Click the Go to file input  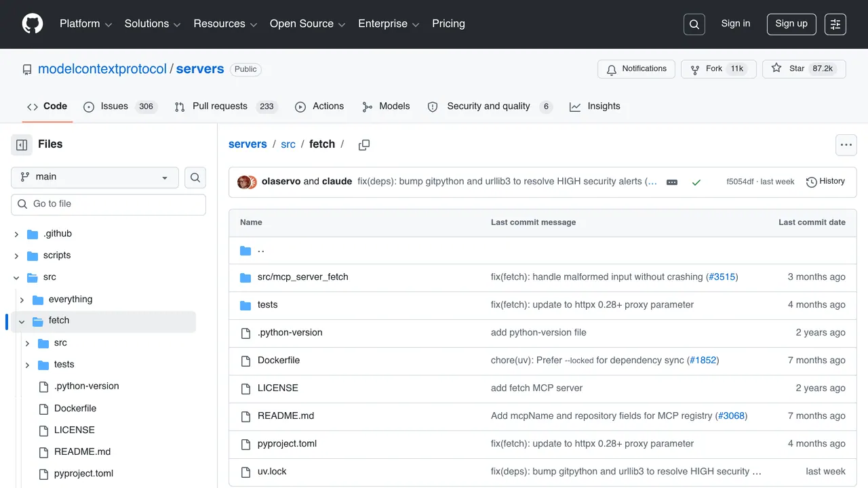(x=108, y=204)
